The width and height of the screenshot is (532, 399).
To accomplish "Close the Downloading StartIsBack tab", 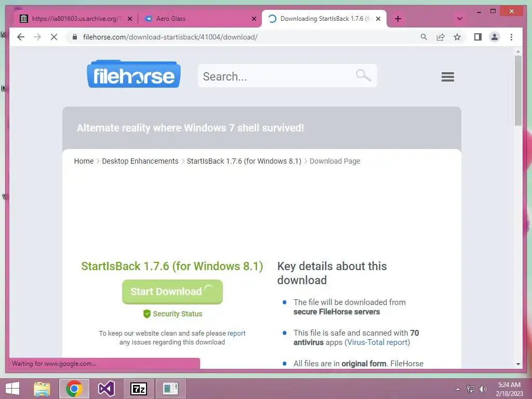I will (x=378, y=19).
